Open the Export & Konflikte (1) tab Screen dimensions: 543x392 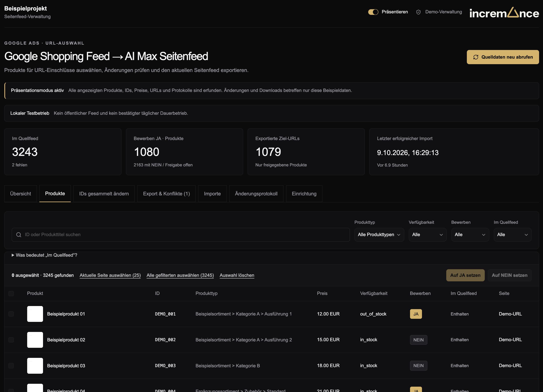[166, 194]
